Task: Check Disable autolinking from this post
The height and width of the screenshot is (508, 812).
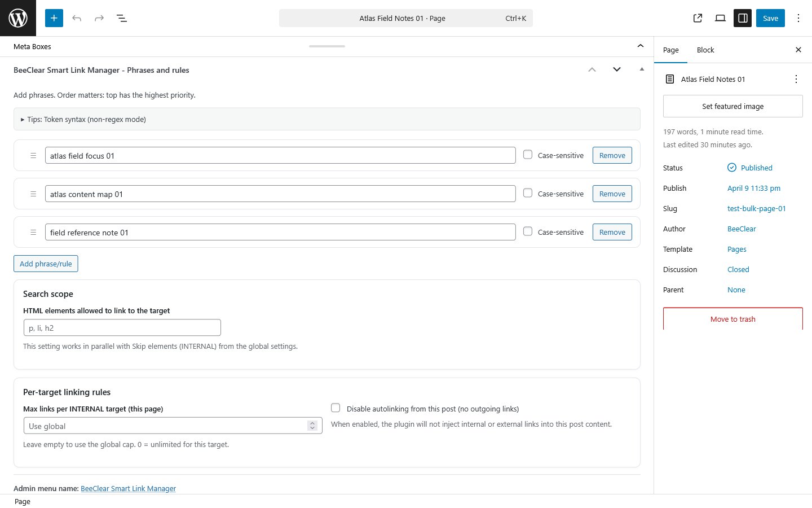Action: [x=336, y=408]
